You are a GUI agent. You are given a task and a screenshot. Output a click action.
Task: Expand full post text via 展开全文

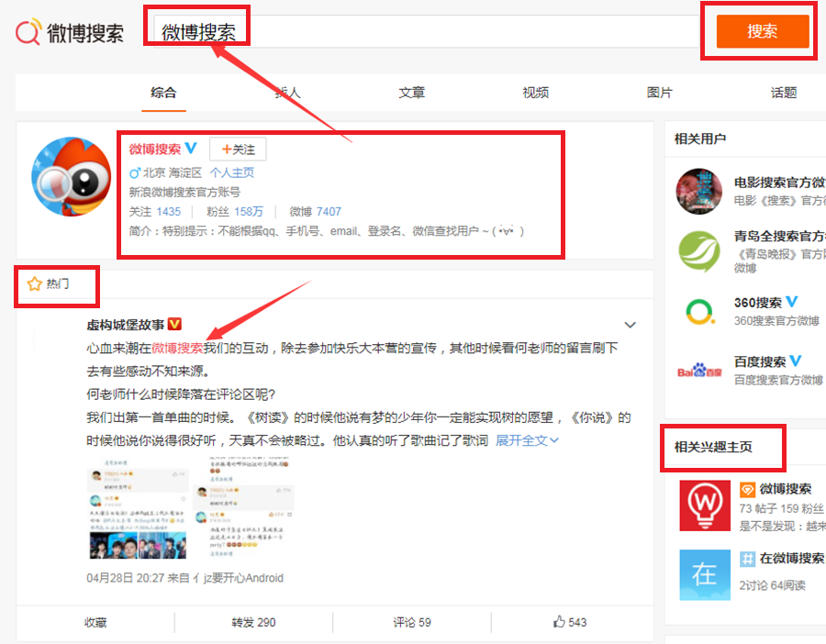pos(527,440)
